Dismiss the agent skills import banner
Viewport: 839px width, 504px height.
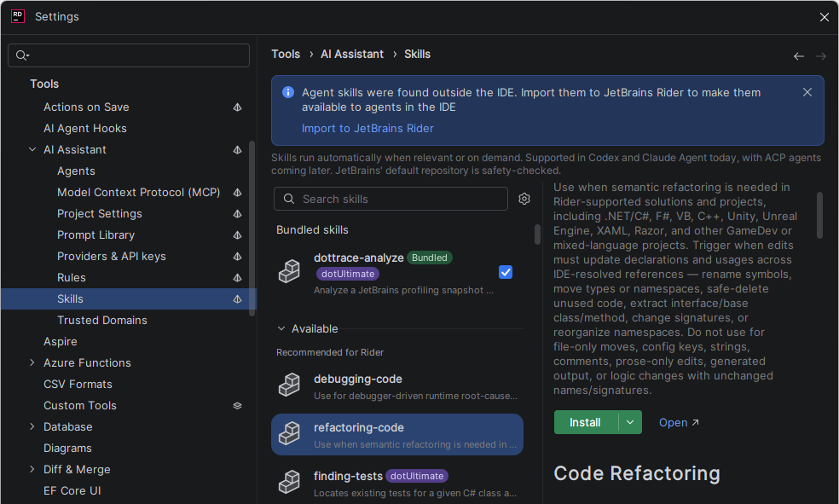[807, 92]
